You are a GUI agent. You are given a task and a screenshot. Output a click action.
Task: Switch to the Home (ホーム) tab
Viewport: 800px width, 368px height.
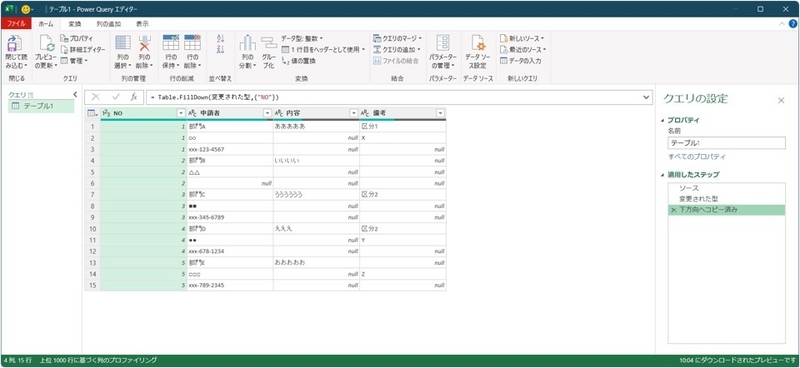[46, 23]
